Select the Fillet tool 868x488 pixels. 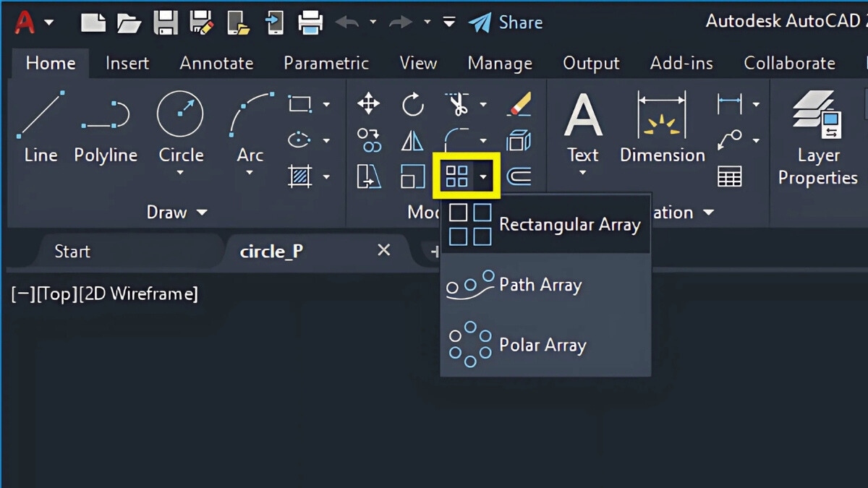[x=457, y=139]
